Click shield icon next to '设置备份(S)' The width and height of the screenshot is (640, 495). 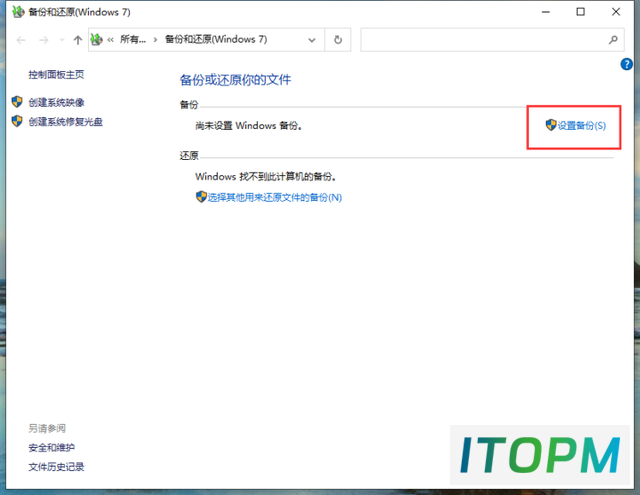pyautogui.click(x=551, y=125)
